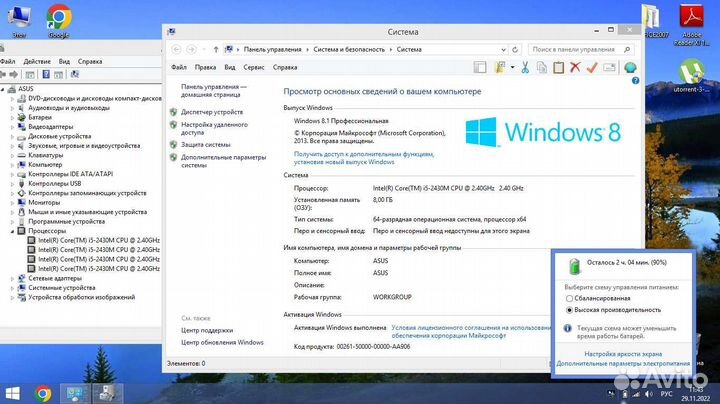
Task: Click the paste clipboard icon in System toolbar
Action: [558, 67]
